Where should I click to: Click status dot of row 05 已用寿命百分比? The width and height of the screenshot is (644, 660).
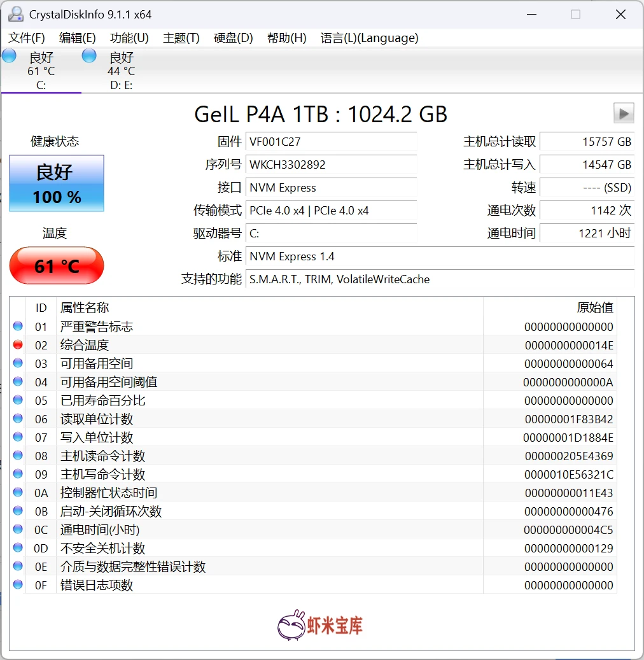click(x=18, y=400)
